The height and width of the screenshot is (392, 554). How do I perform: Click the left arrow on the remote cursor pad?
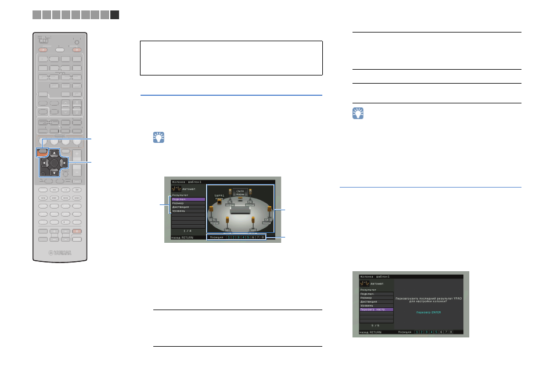tap(44, 163)
